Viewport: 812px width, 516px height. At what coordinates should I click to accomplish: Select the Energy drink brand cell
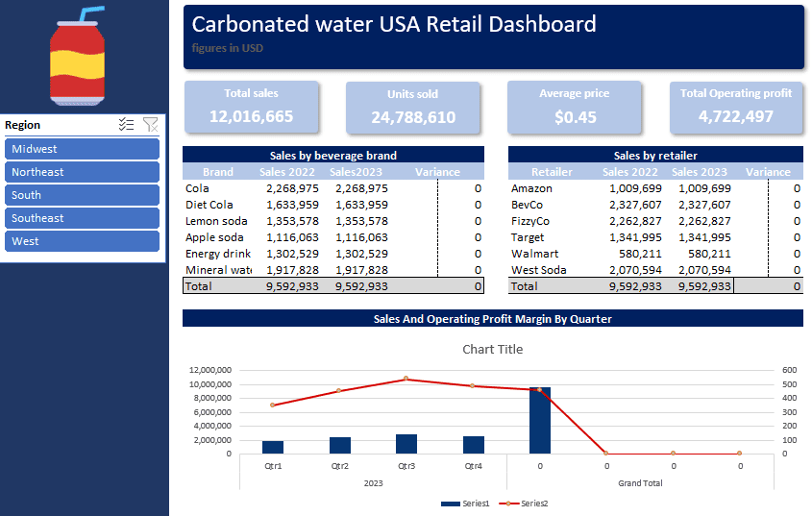point(218,254)
